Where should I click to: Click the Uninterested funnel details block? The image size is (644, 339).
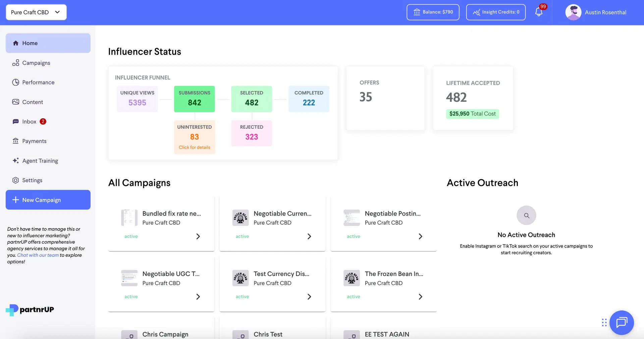[194, 137]
